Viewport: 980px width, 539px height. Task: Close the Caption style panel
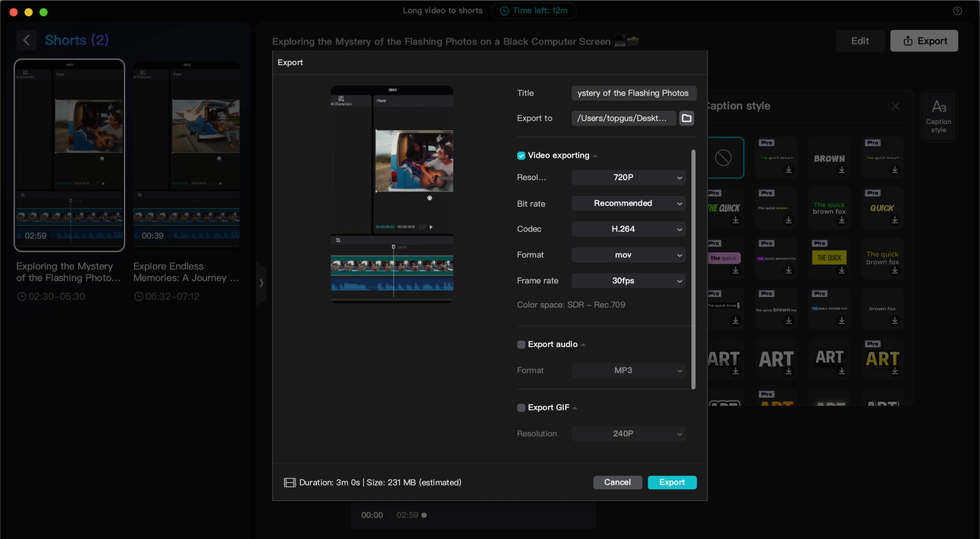895,106
